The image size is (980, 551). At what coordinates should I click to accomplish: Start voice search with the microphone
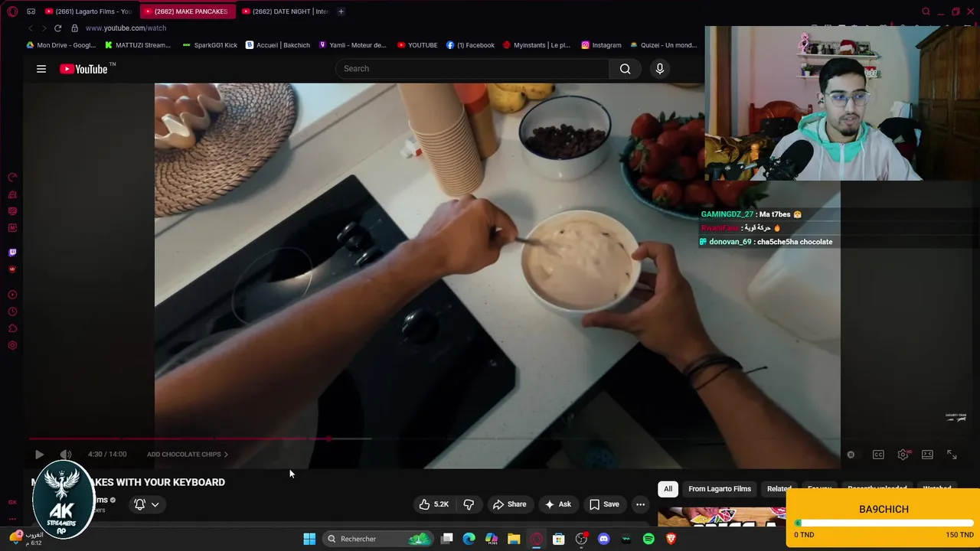coord(660,69)
